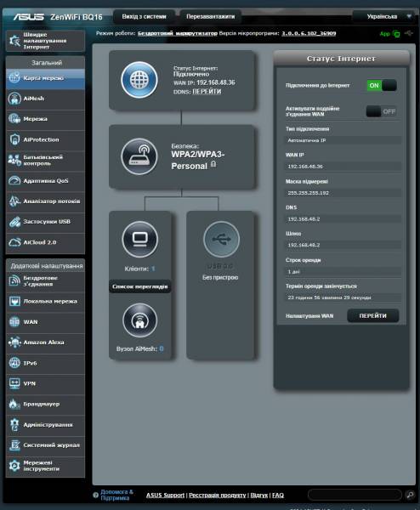The height and width of the screenshot is (510, 420).
Task: Open AiMesh sidebar icon
Action: coord(14,99)
